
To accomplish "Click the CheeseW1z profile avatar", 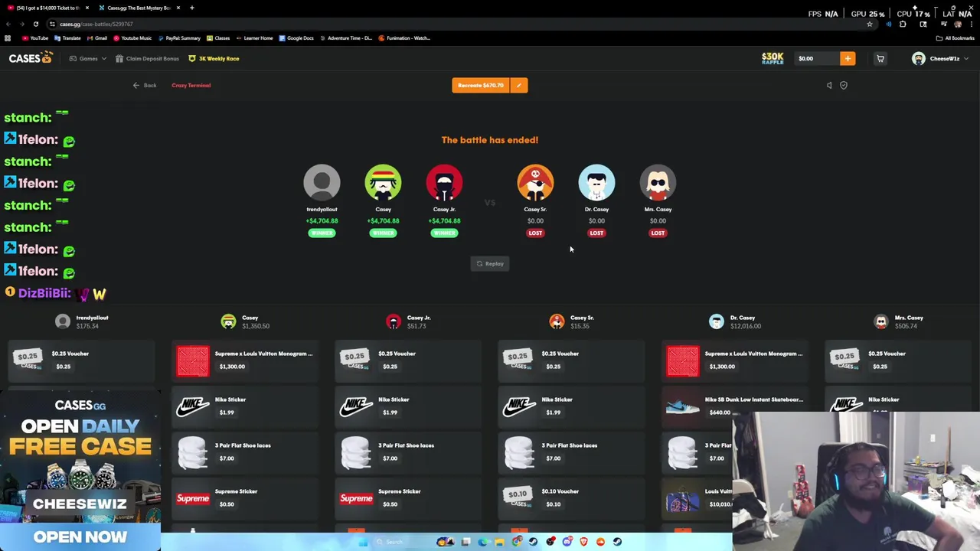I will click(x=919, y=58).
